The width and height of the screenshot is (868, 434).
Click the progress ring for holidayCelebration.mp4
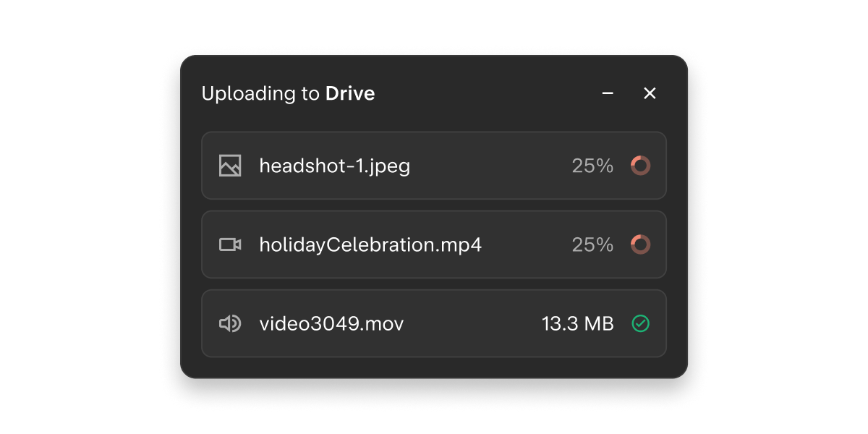click(641, 244)
